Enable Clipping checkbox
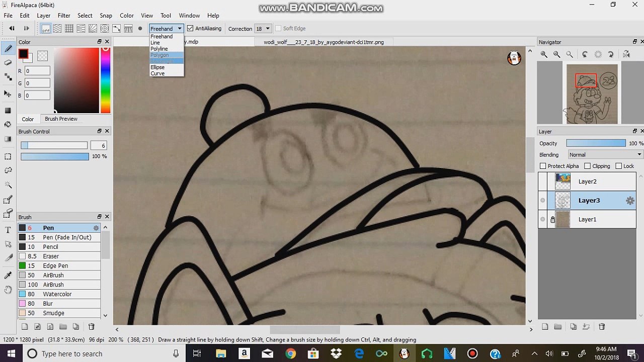 [x=587, y=166]
